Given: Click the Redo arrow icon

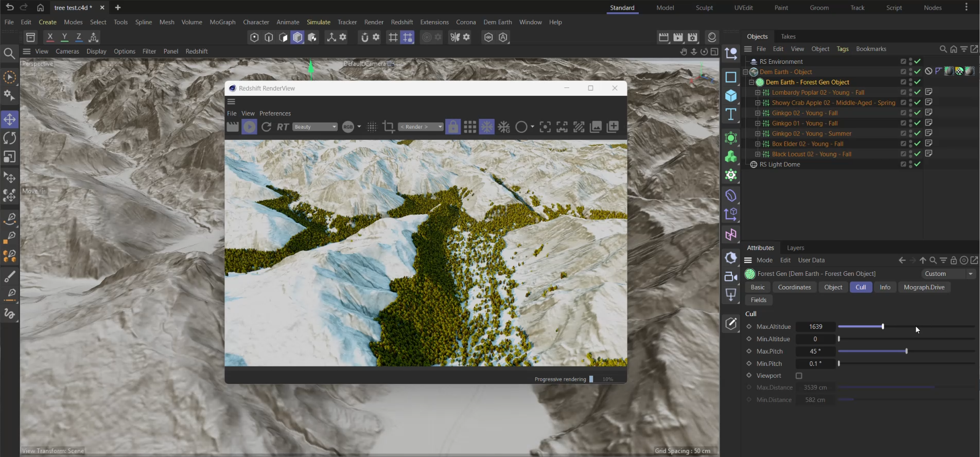Looking at the screenshot, I should tap(24, 7).
